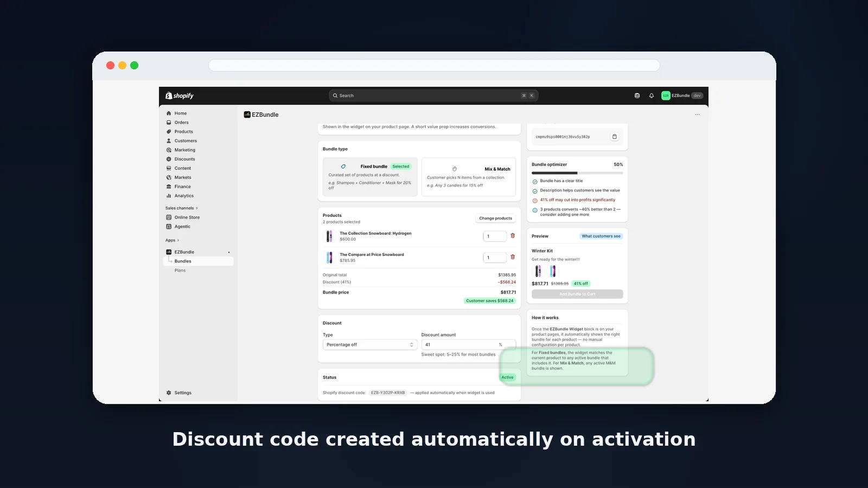Click first snowboard image in preview
Screen dimensions: 868x488
(x=538, y=271)
